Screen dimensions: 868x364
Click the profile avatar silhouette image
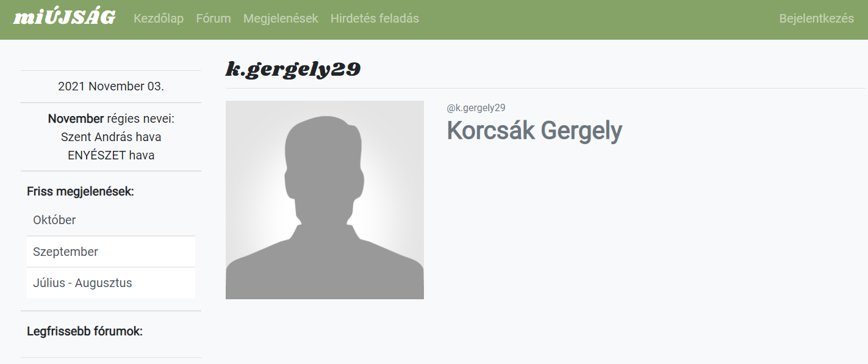pyautogui.click(x=325, y=200)
